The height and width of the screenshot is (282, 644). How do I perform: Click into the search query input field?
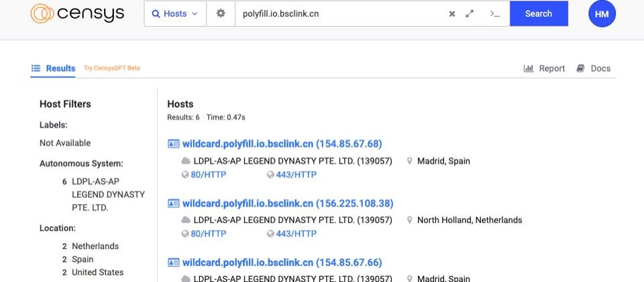(x=341, y=13)
